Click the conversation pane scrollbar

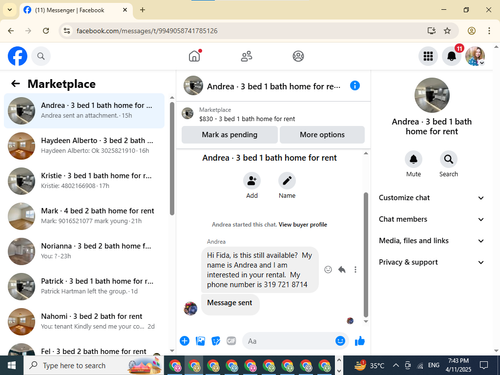366,255
